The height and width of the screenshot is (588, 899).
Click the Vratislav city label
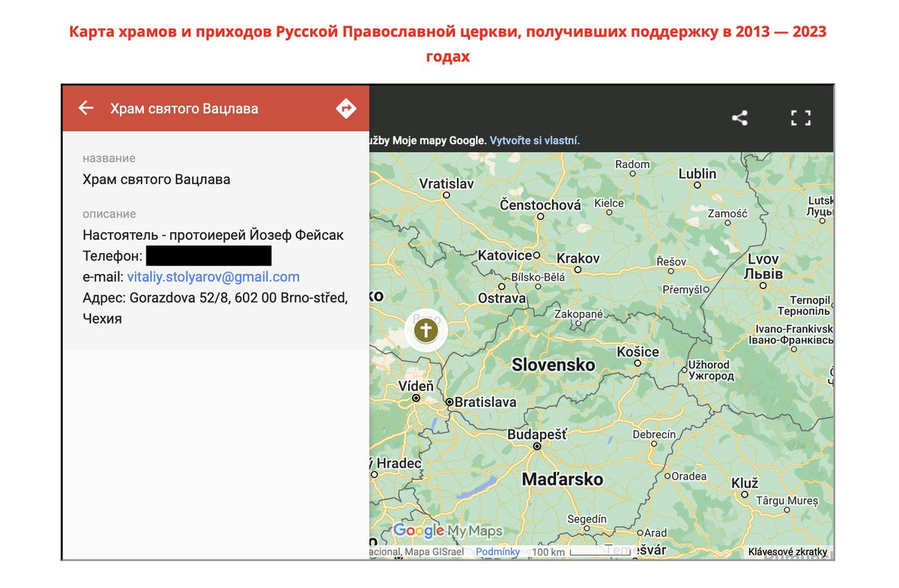click(x=447, y=184)
